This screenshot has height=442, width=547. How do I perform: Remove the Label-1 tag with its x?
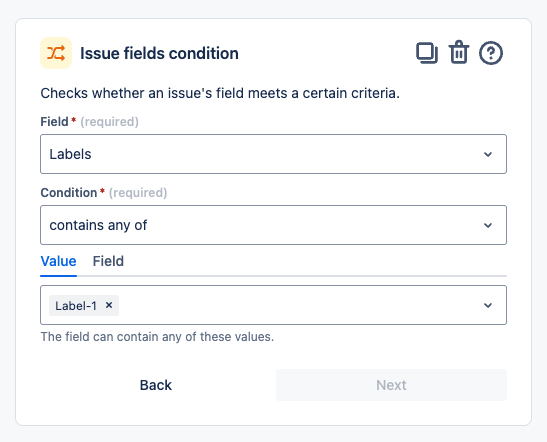click(x=109, y=305)
